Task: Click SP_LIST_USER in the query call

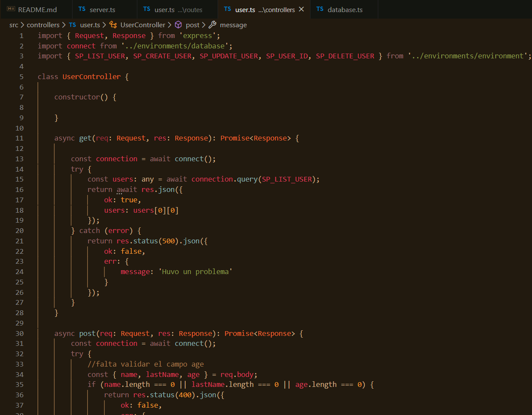Action: [287, 179]
